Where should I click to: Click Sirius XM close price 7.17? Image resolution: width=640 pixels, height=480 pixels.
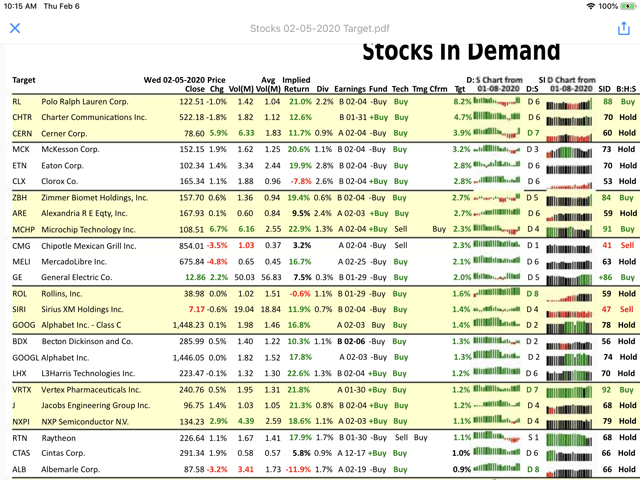(197, 309)
